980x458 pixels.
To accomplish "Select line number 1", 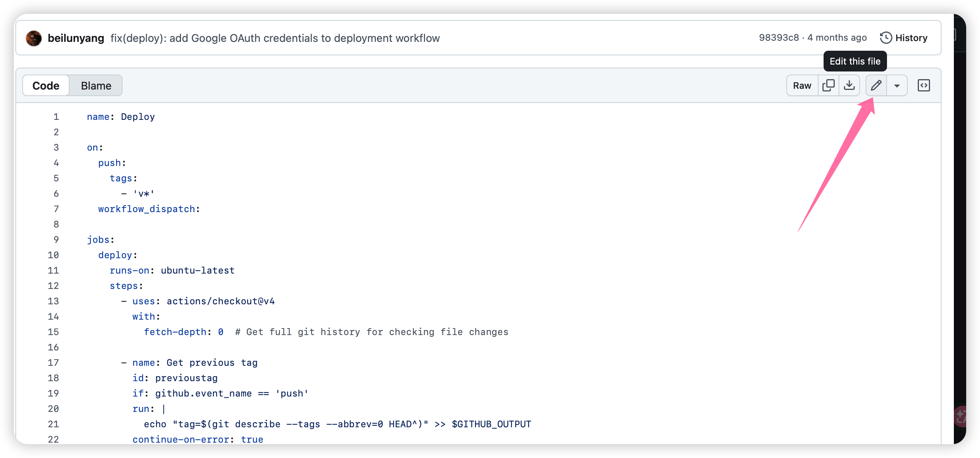I will point(56,117).
